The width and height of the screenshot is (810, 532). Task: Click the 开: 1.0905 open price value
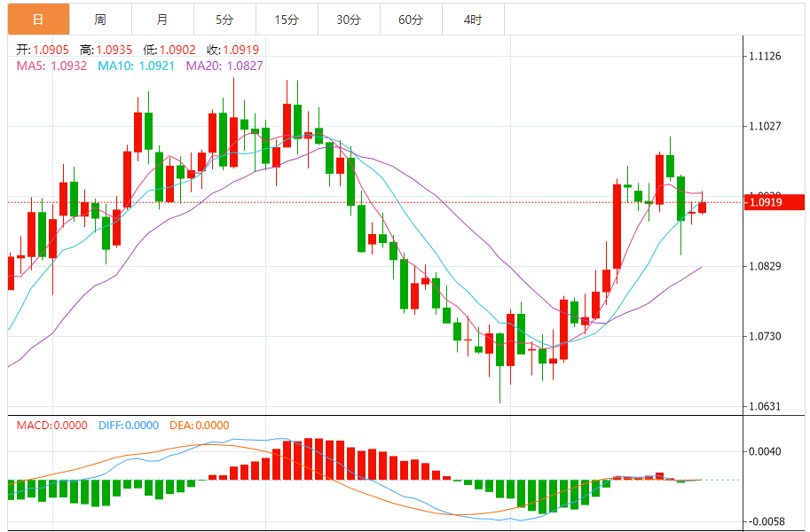point(43,50)
